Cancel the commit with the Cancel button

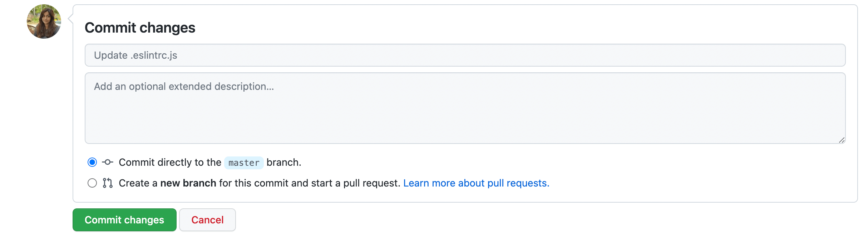tap(207, 220)
